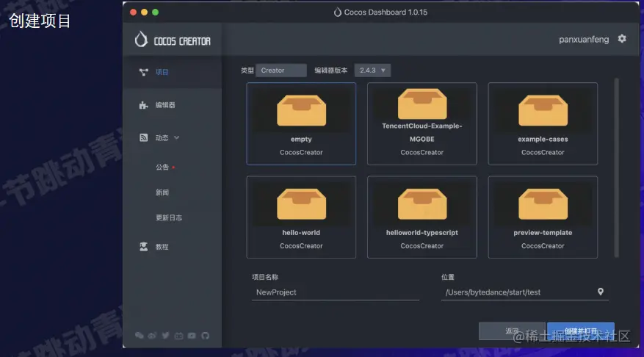Open the 教程 (Tutorials) sidebar tab

[173, 247]
